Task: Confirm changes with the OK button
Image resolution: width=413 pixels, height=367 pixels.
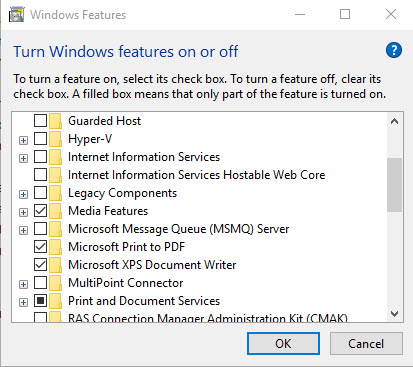Action: click(x=283, y=343)
